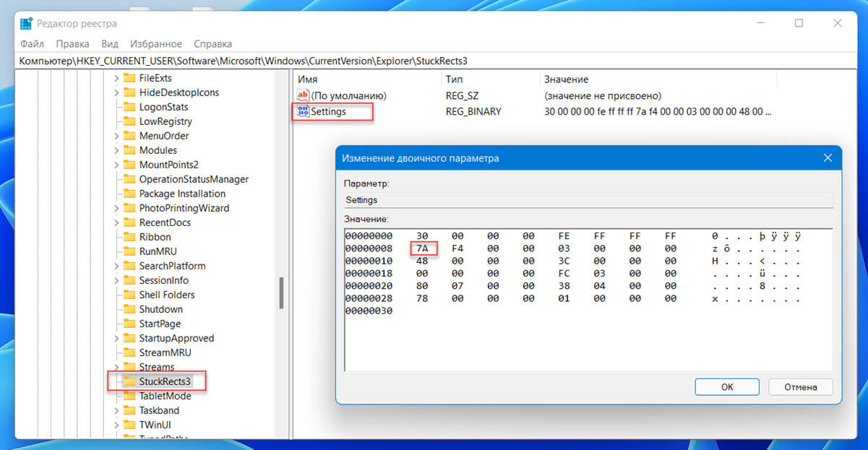Expand the Taskband key

[116, 410]
